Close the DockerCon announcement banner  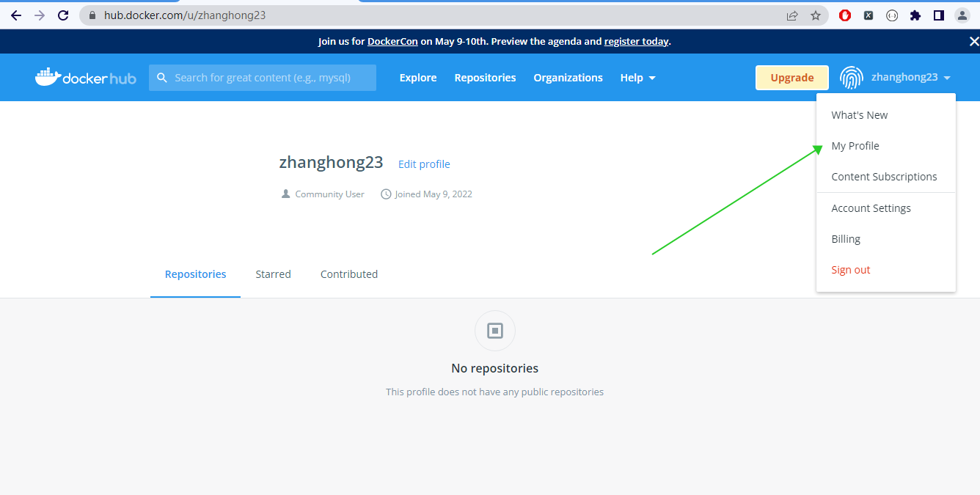coord(974,41)
